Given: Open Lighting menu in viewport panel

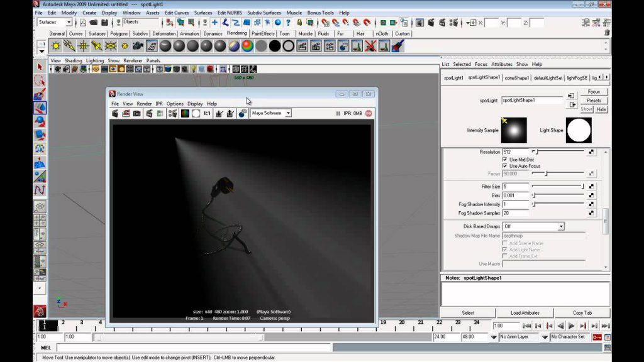Looking at the screenshot, I should [95, 61].
